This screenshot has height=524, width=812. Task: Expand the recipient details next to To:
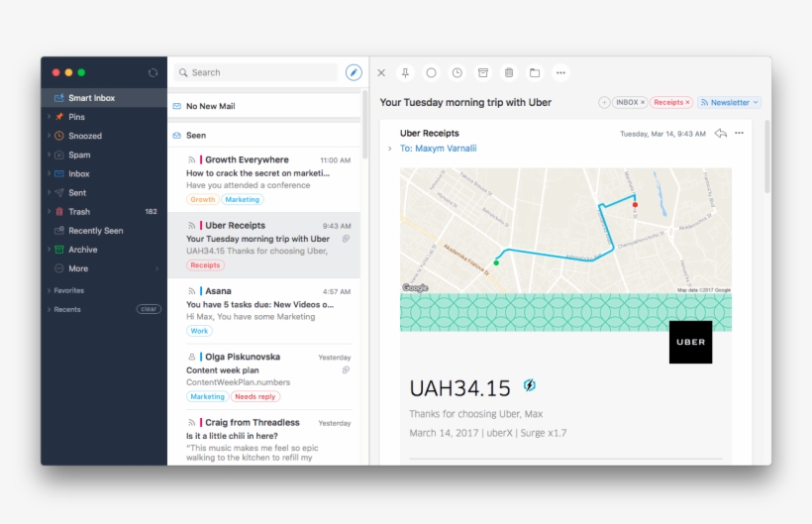390,149
